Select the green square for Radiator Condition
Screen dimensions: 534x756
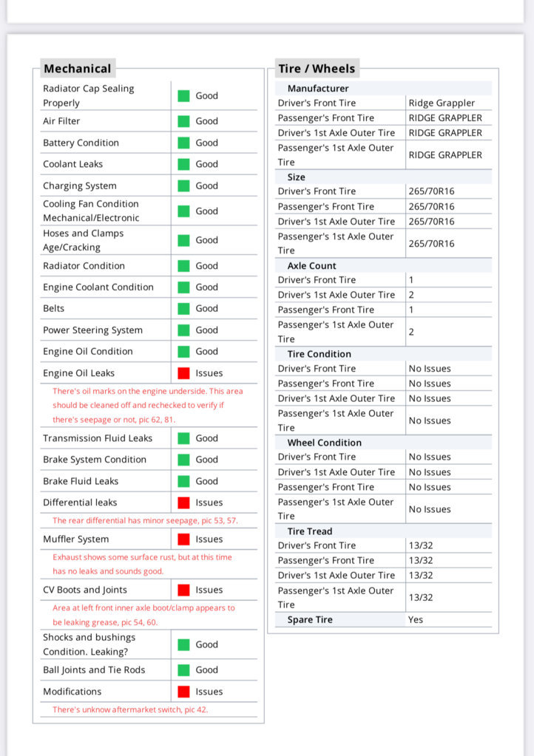183,265
